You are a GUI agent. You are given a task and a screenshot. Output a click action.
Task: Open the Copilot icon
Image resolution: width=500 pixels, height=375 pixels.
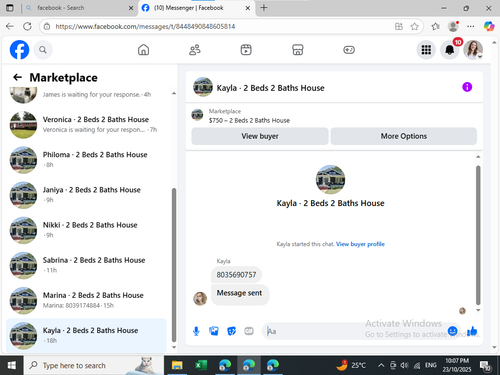[x=489, y=26]
